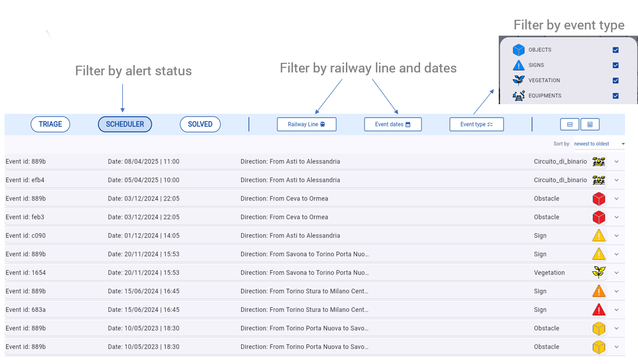Viewport: 638px width, 364px height.
Task: Click the blue Objects cube icon
Action: (519, 50)
